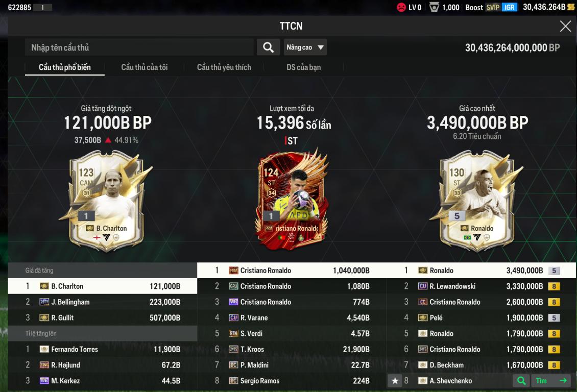Screen dimensions: 577x392
Task: Close the TTCN window with X
Action: coord(565,26)
